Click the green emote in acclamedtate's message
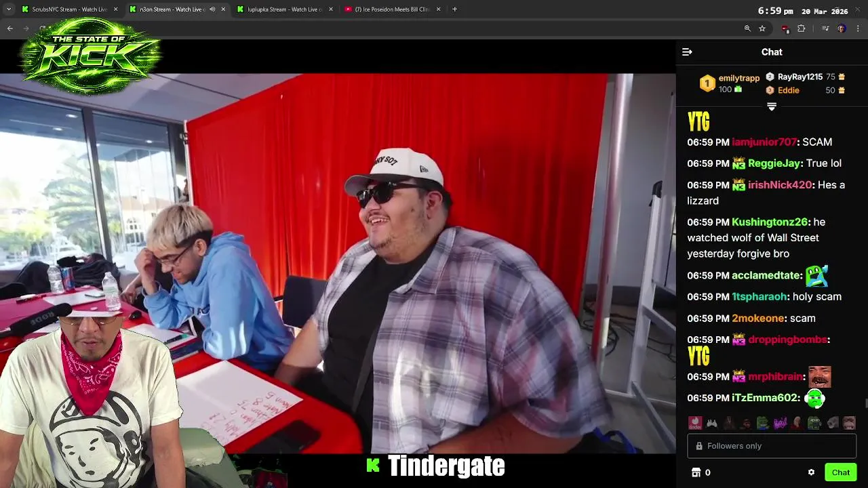 (x=816, y=275)
